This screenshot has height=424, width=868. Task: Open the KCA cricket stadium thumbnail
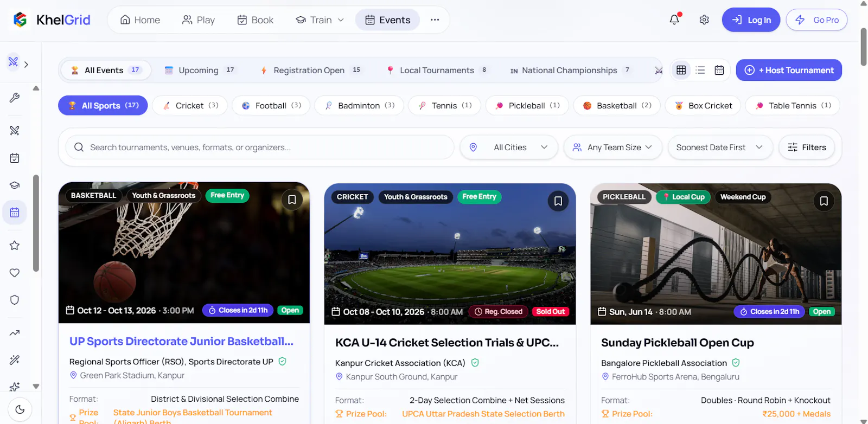(x=450, y=254)
